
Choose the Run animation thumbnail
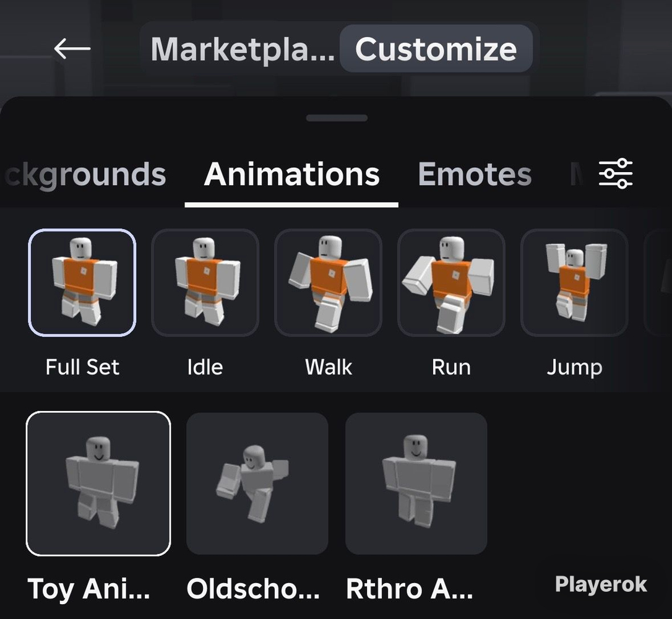(451, 282)
